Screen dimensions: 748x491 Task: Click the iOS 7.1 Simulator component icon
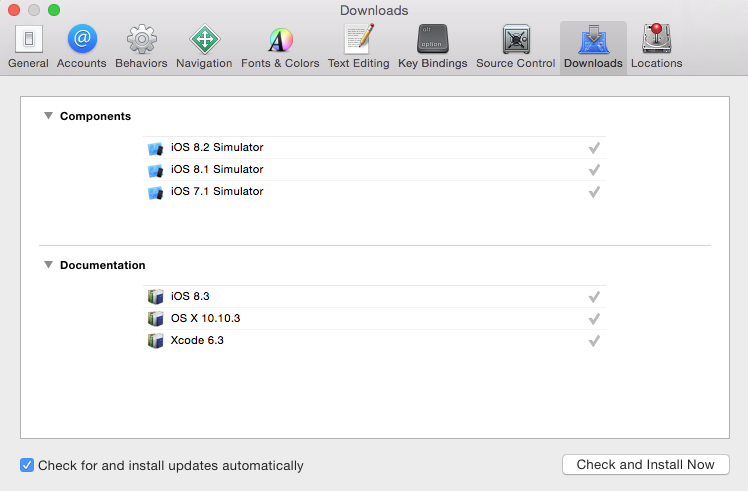[x=156, y=192]
